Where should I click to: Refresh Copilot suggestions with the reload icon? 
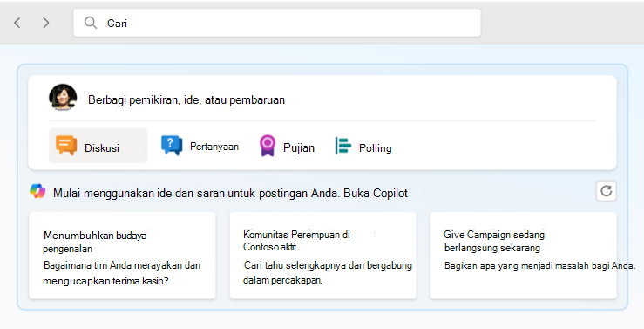pos(607,191)
